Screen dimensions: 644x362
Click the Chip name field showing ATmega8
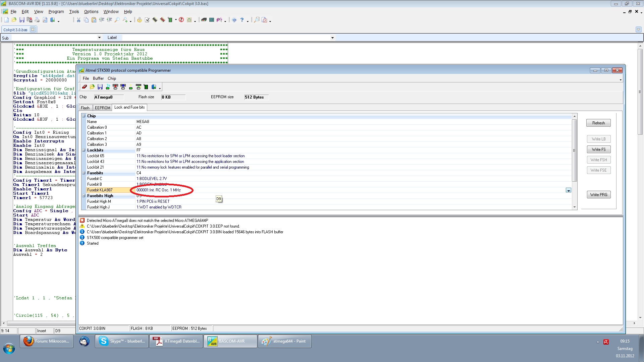point(109,97)
